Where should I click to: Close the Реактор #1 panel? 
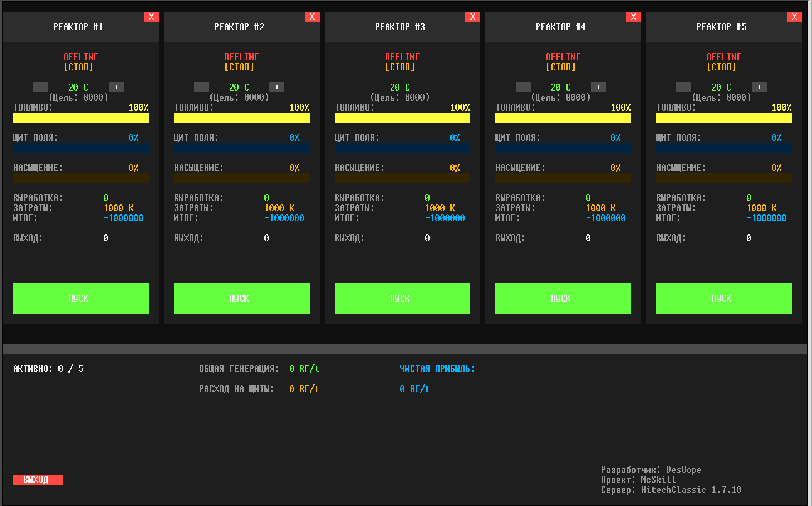click(151, 17)
